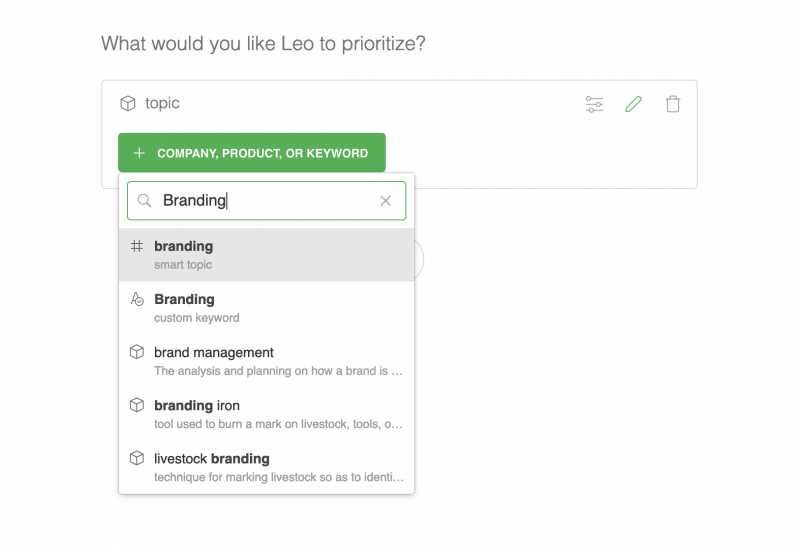800x547 pixels.
Task: Click the custom keyword icon beside Branding
Action: point(137,299)
